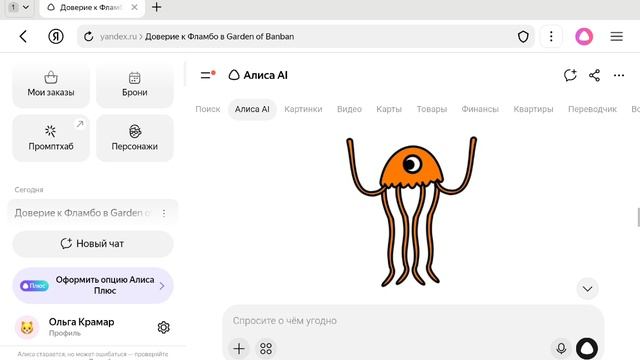Share the chat with the share icon
This screenshot has height=360, width=640.
[x=594, y=75]
